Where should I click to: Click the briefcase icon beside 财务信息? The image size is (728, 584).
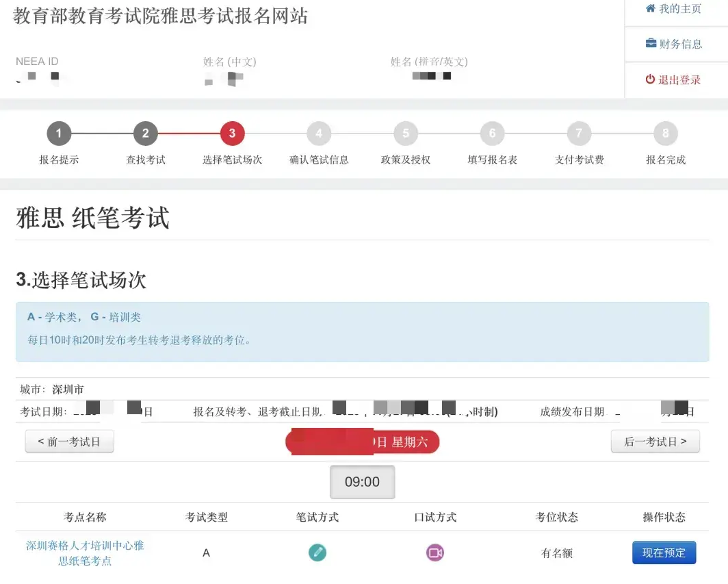click(651, 43)
